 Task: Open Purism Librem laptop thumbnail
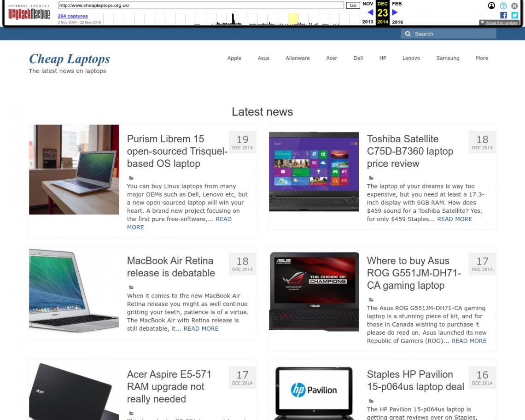(74, 169)
